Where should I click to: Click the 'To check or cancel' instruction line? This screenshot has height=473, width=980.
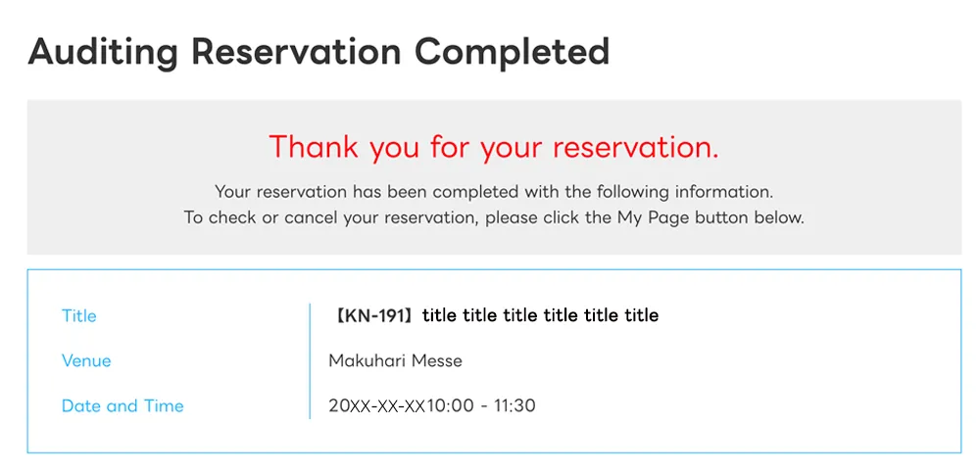click(x=493, y=217)
